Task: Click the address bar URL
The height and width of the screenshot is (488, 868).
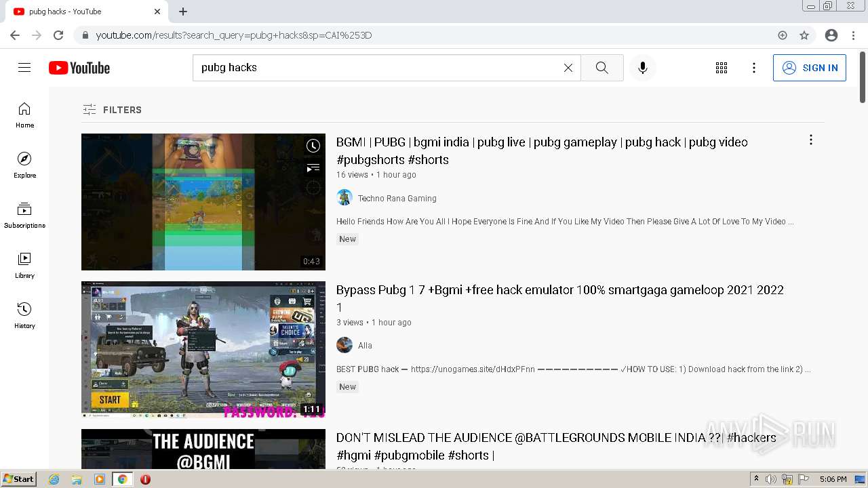Action: 234,35
